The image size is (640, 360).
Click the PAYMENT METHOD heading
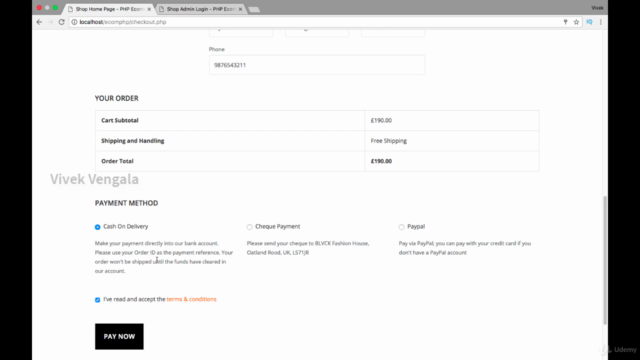127,203
